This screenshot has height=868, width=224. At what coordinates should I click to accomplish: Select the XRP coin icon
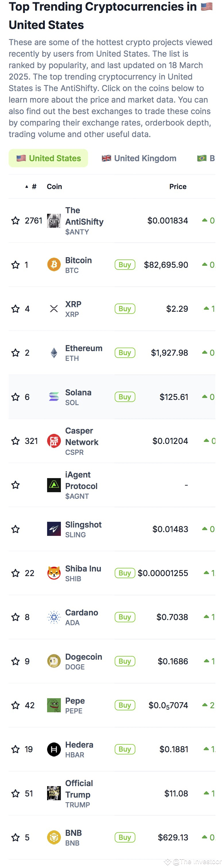53,309
